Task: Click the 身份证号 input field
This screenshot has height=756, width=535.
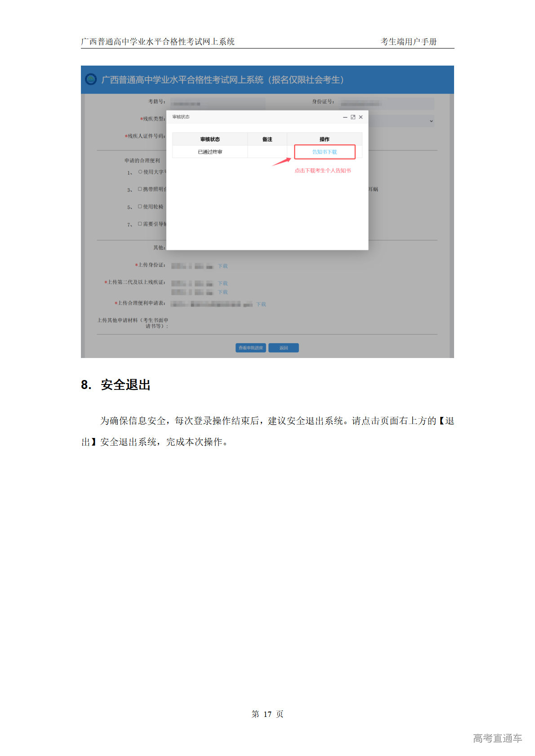Action: [387, 103]
